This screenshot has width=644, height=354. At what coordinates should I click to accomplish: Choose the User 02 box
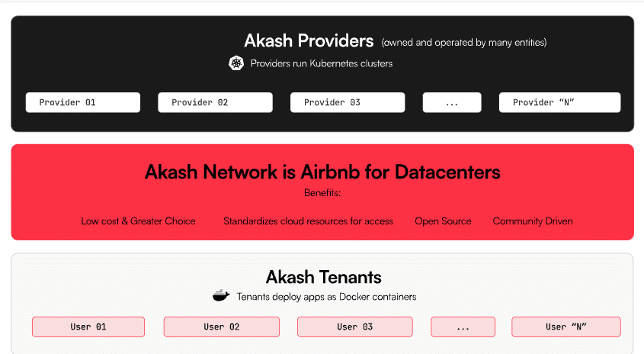click(221, 327)
